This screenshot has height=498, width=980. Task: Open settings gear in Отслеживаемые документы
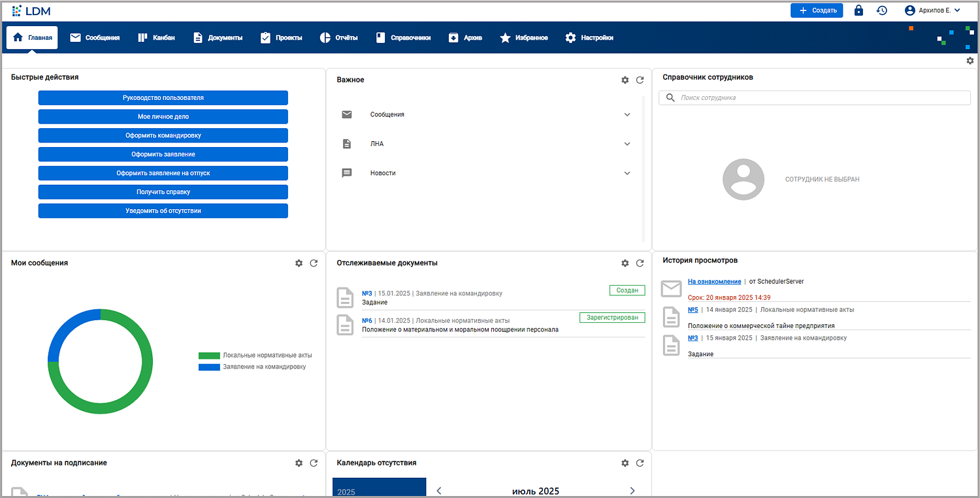pyautogui.click(x=625, y=263)
